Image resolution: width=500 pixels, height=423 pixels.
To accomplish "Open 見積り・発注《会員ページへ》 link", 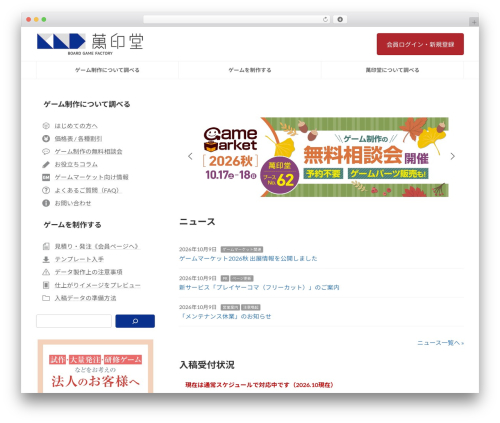I will 97,246.
